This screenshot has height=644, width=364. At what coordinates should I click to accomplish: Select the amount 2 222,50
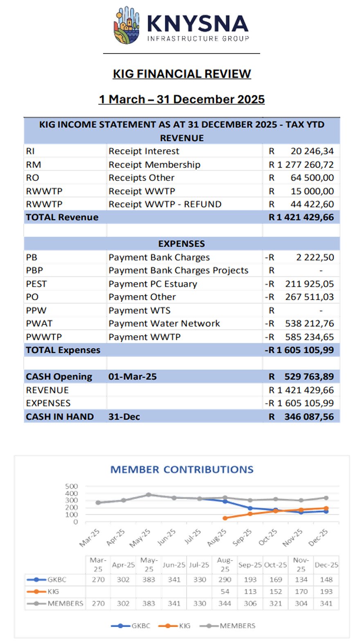(x=315, y=257)
